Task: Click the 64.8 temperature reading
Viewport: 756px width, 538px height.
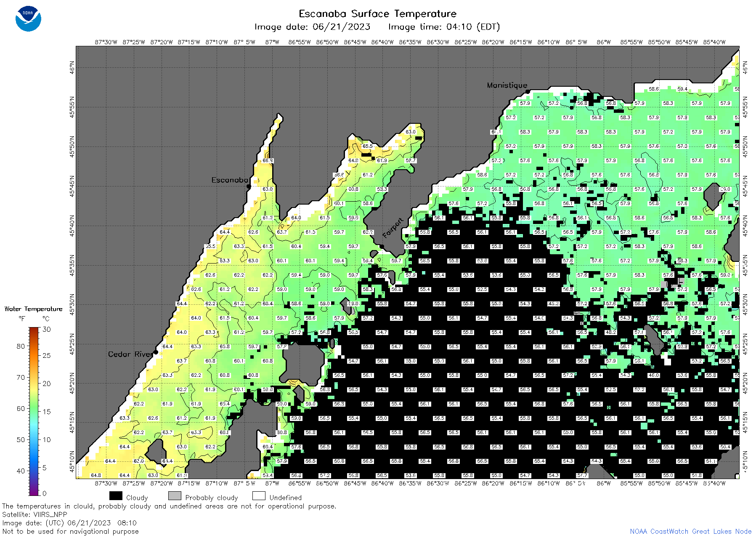Action: (x=96, y=475)
